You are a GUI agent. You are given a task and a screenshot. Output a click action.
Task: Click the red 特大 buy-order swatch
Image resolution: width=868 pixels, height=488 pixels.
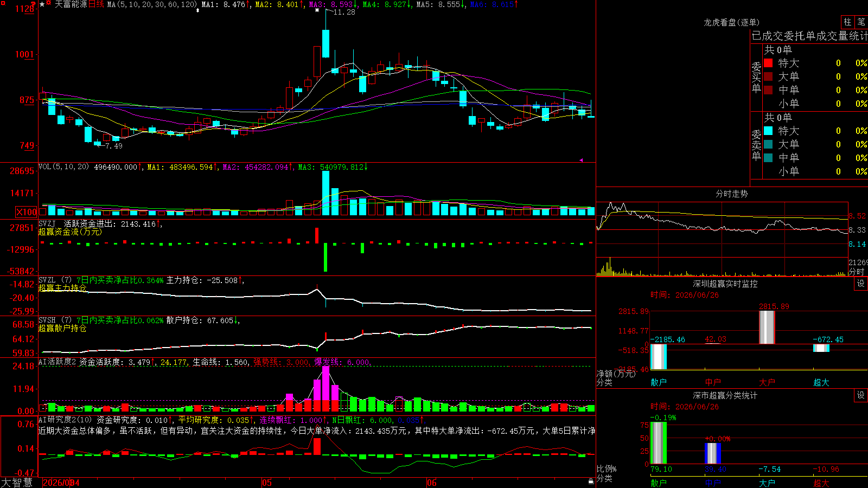(x=768, y=63)
